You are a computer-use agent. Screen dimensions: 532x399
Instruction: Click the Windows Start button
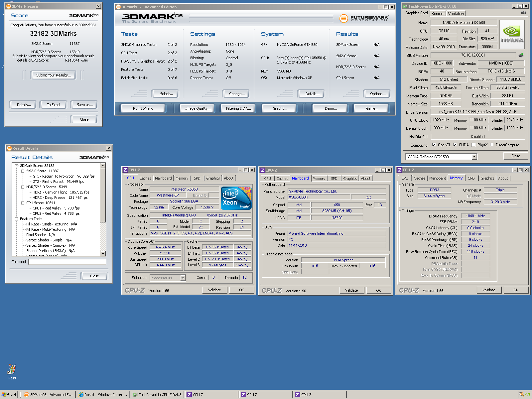9,395
